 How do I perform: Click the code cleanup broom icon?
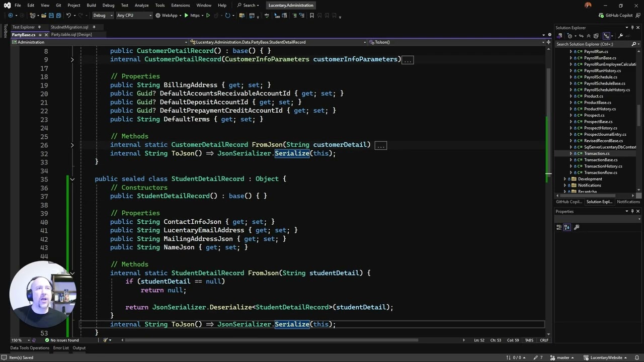coord(106,340)
